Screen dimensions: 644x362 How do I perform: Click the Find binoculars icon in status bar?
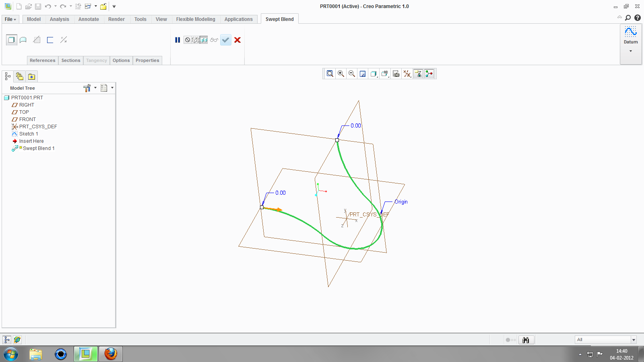(526, 340)
